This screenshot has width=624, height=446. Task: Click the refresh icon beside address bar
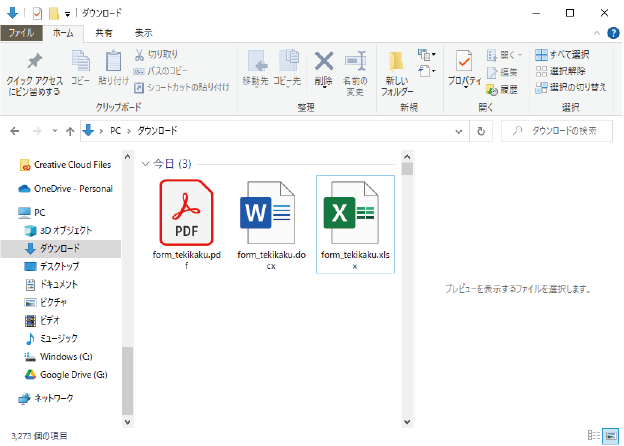coord(482,130)
